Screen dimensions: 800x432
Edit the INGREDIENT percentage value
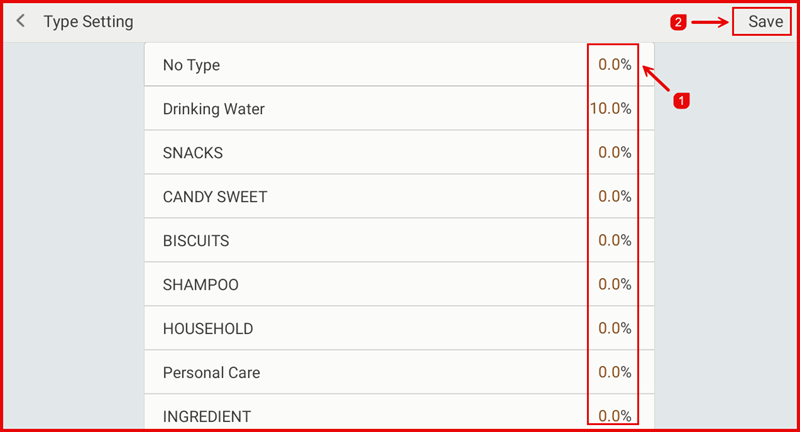[x=614, y=416]
